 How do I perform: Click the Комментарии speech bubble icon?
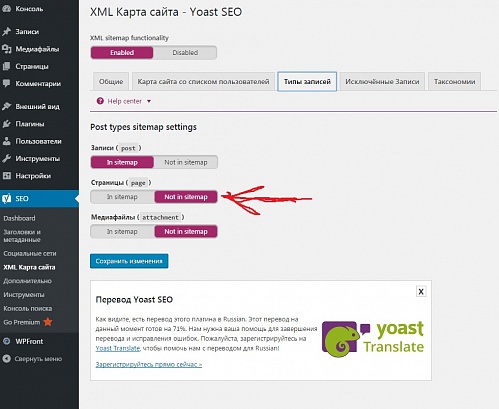point(6,84)
